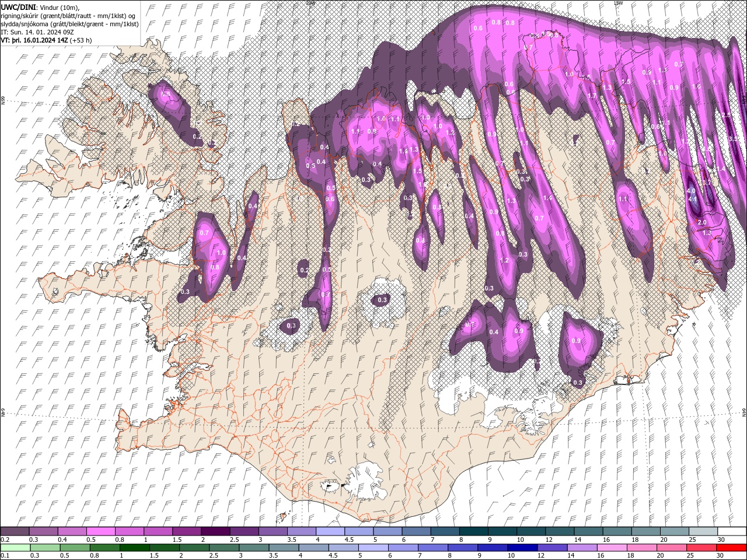Viewport: 747px width, 560px height.
Task: Click upper legend swatch between 10 and 12
Action: 530,531
